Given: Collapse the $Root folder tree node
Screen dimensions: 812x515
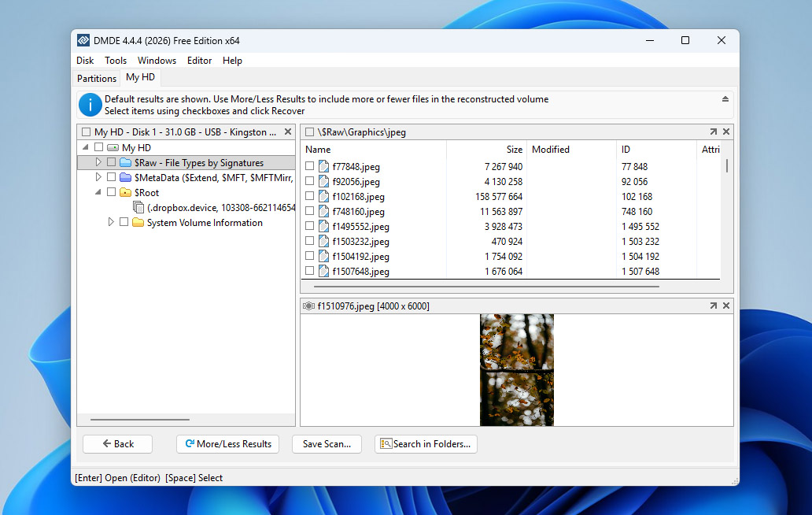Looking at the screenshot, I should [x=98, y=193].
